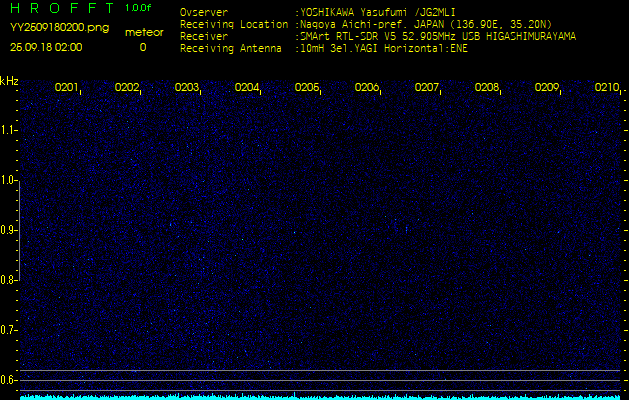Click the 0.6 frequency axis label

[x=7, y=380]
